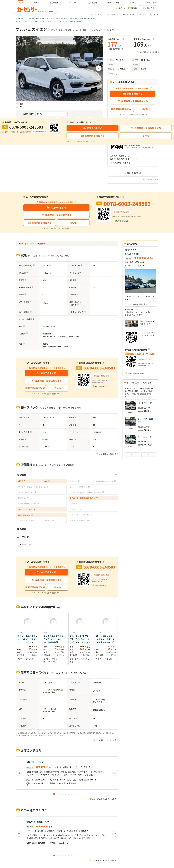The width and height of the screenshot is (174, 868).
Task: Jump to 状態 section anchor tab
Action: tap(20, 244)
